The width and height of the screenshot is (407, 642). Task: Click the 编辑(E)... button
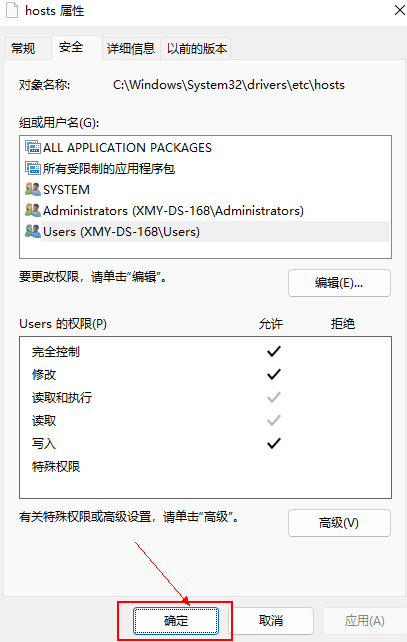point(339,283)
